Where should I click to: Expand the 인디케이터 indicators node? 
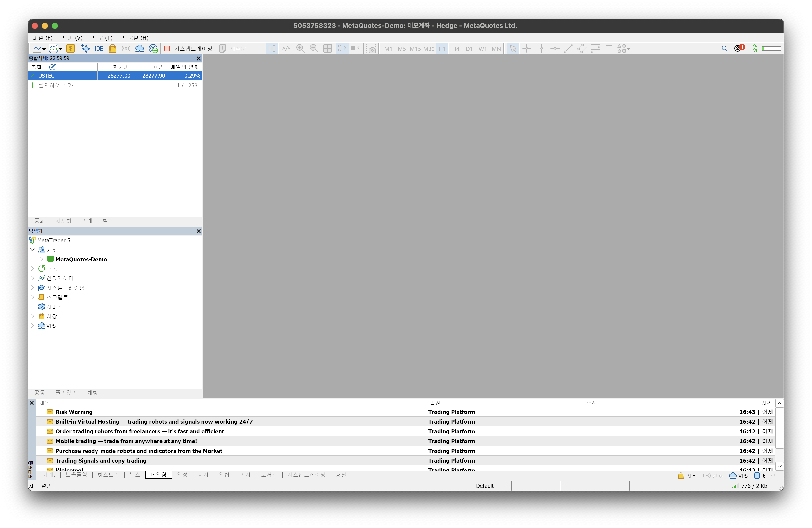(x=33, y=279)
